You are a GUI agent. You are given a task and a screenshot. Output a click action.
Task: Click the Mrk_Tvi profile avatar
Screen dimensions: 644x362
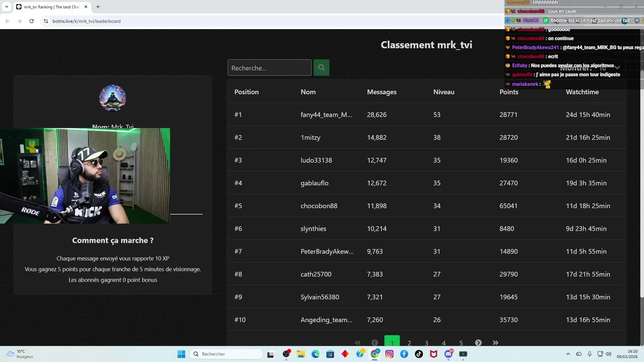(113, 98)
